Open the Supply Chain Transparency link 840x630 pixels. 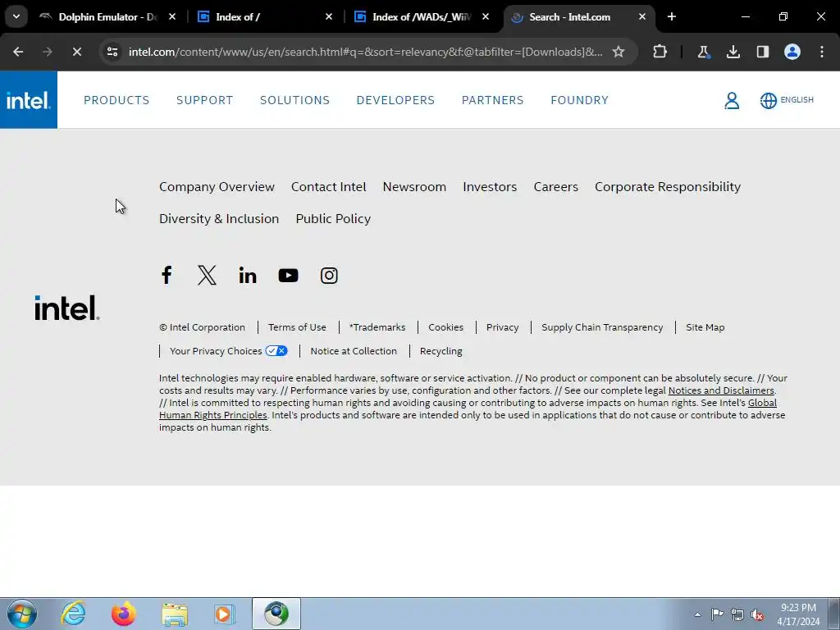pos(602,327)
